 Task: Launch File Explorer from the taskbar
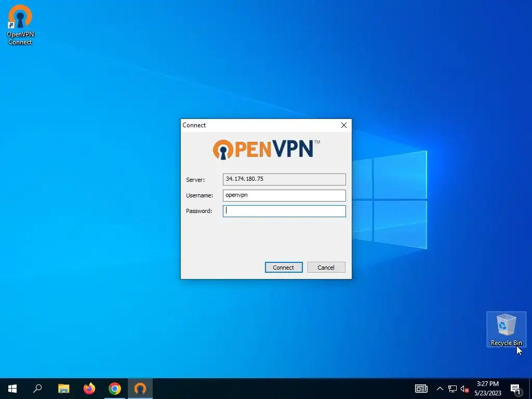click(x=63, y=389)
